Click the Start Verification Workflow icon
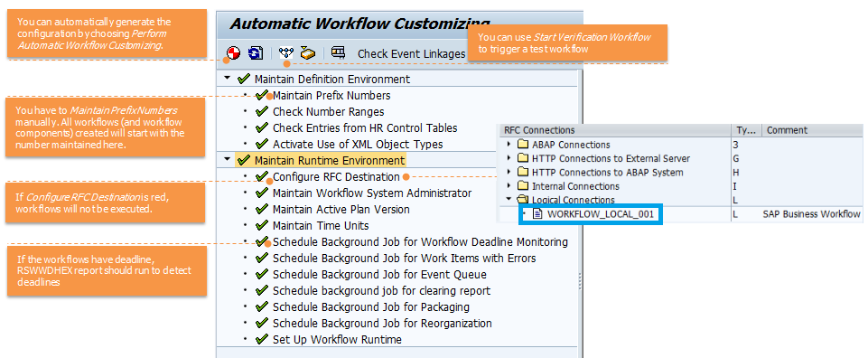The width and height of the screenshot is (868, 358). pyautogui.click(x=285, y=53)
